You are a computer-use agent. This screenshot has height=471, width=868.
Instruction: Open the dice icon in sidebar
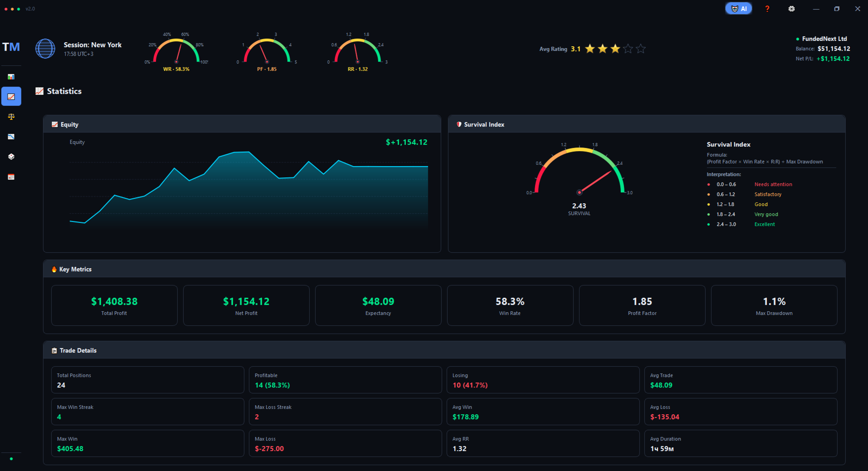click(11, 157)
